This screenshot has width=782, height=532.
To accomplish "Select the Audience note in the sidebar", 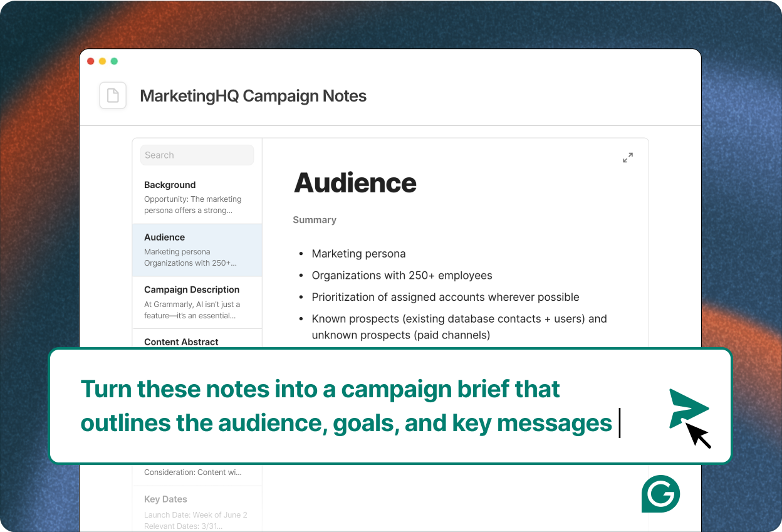I will tap(197, 250).
